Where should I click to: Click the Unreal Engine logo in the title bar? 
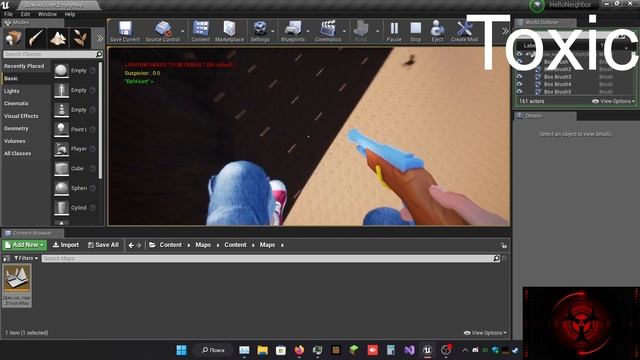[5, 5]
